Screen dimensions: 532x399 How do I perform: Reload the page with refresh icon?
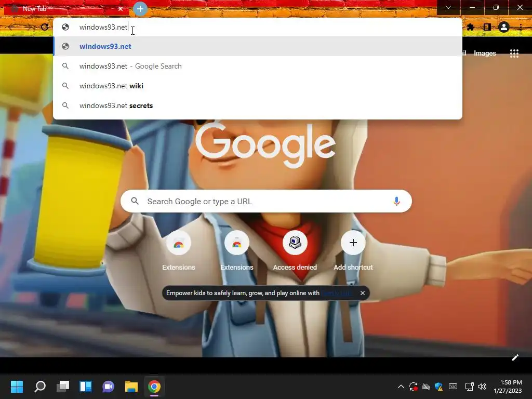coord(45,27)
